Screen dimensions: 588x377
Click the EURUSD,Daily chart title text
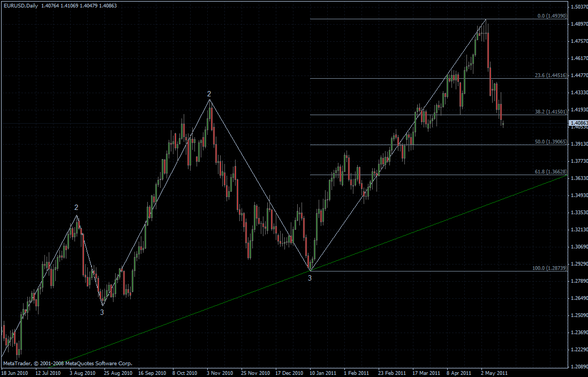20,6
